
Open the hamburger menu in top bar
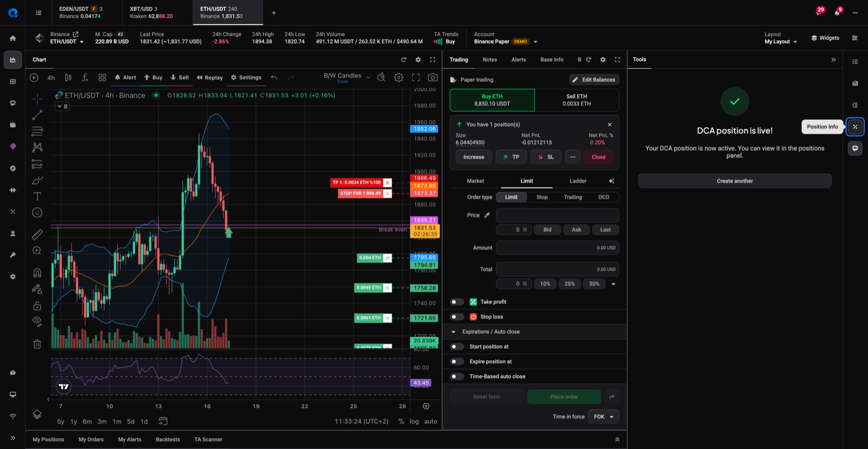pyautogui.click(x=38, y=12)
